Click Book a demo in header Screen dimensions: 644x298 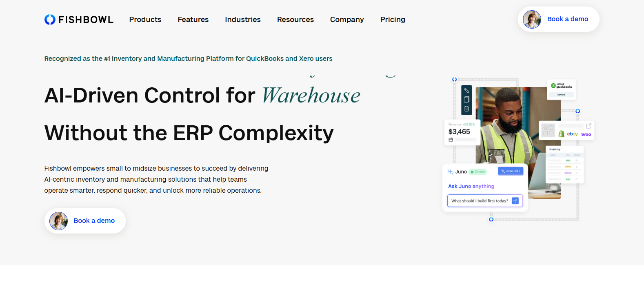coord(567,19)
